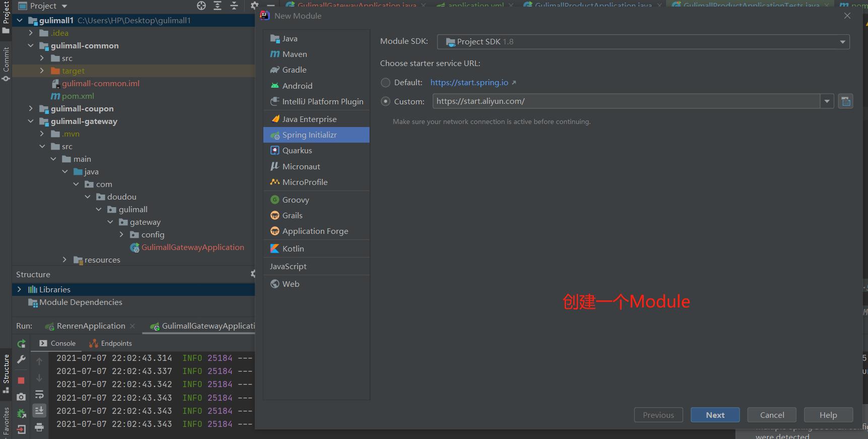The width and height of the screenshot is (868, 439).
Task: Switch to the Endpoints tab
Action: click(110, 344)
